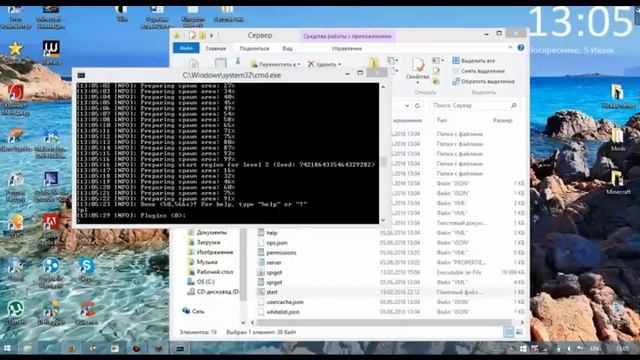Switch to the Управление tab

click(x=347, y=48)
